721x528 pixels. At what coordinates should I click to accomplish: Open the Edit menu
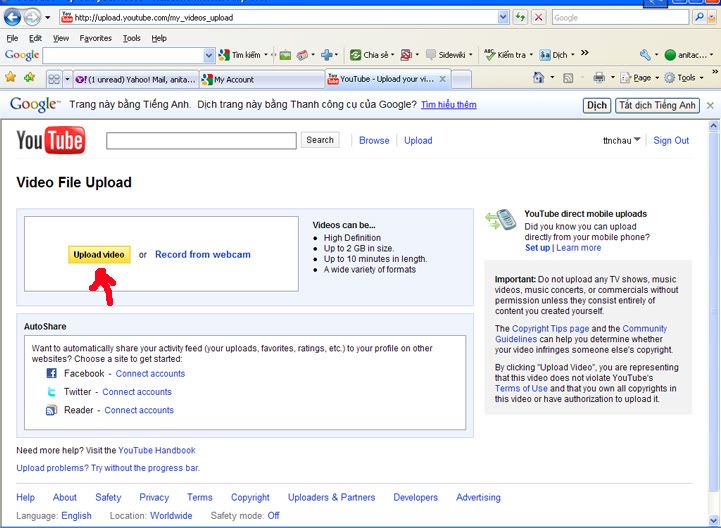click(x=35, y=38)
